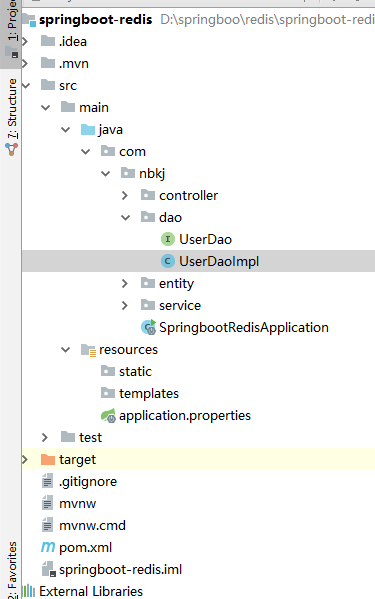The height and width of the screenshot is (599, 375).
Task: Expand the entity package arrow
Action: pos(124,283)
